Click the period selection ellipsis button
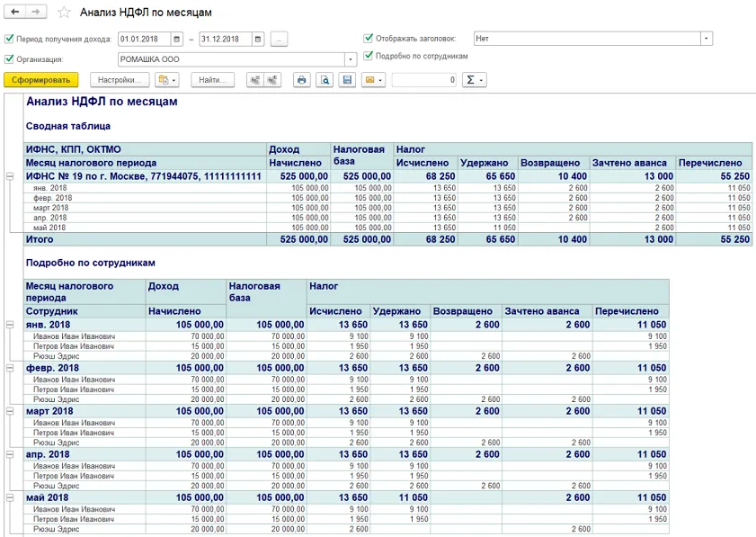 pos(279,39)
